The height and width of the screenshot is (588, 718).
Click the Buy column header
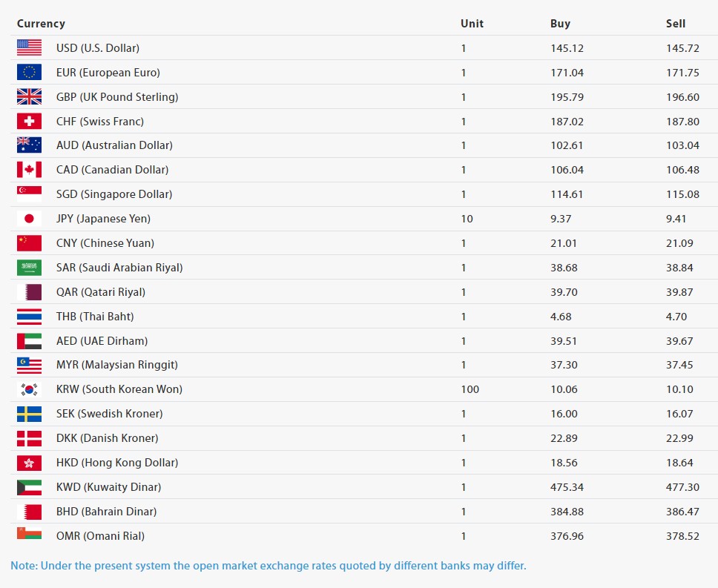560,24
